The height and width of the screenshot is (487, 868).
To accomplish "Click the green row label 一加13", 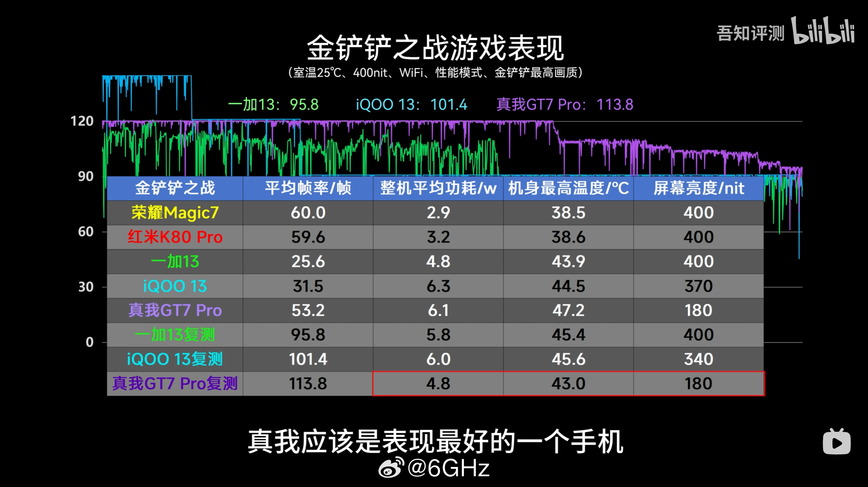I will click(175, 262).
